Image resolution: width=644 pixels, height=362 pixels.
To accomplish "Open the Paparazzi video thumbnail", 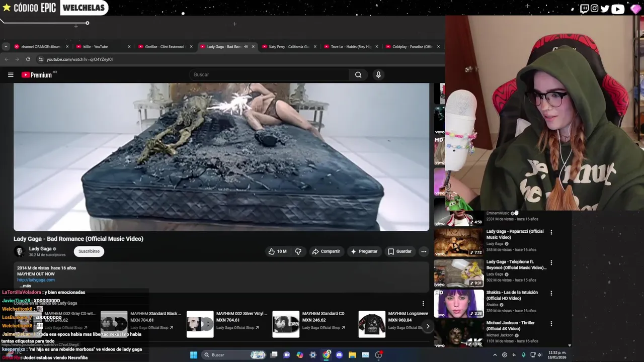I will [x=458, y=243].
